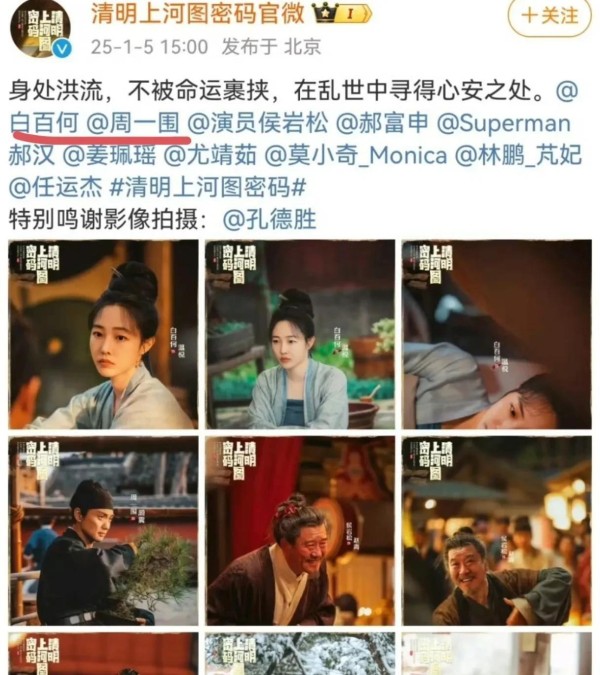Tap the blue verified badge on avatar
The image size is (600, 675).
(62, 48)
